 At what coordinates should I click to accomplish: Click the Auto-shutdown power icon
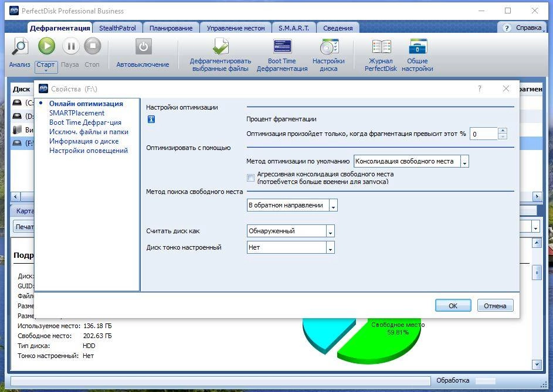click(143, 46)
